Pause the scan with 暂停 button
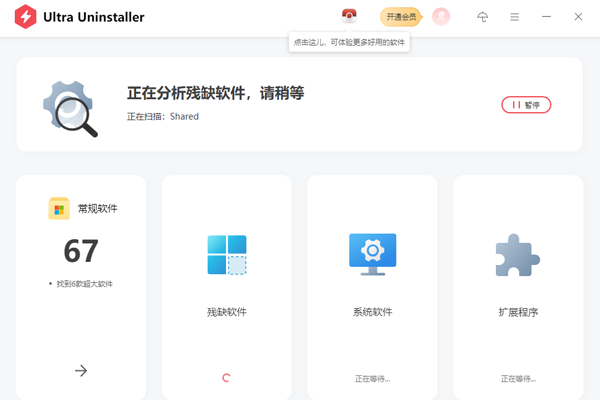The width and height of the screenshot is (600, 400). click(x=526, y=105)
